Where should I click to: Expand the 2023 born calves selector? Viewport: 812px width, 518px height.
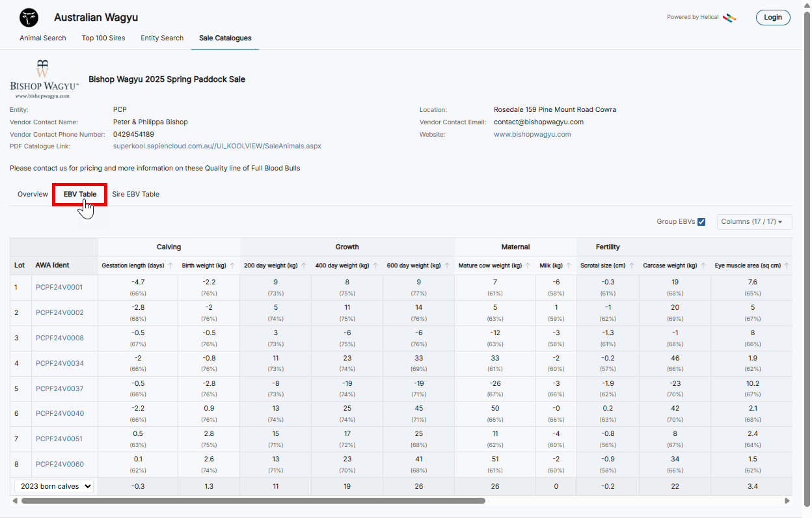pos(55,486)
